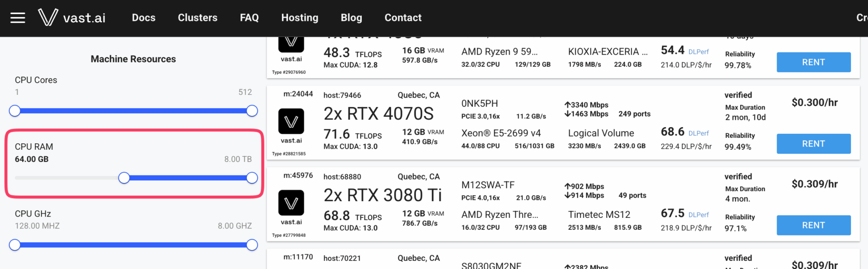Select the 2x RTX 3080 Ti listing title
This screenshot has width=868, height=269.
382,195
